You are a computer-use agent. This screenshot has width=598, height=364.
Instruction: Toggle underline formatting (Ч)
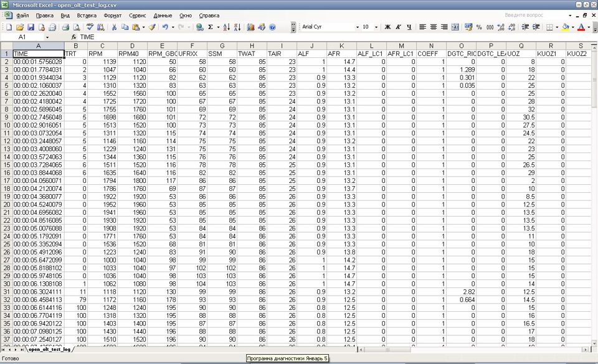click(x=409, y=27)
